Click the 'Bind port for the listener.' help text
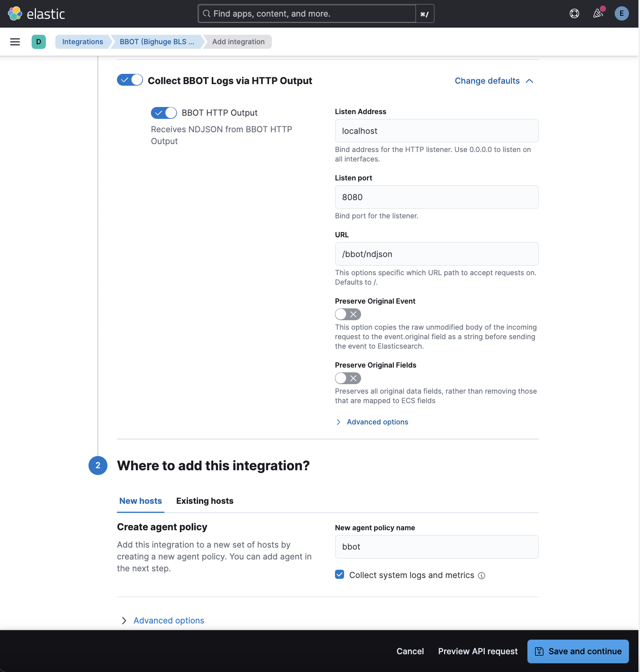This screenshot has height=672, width=640. 376,216
